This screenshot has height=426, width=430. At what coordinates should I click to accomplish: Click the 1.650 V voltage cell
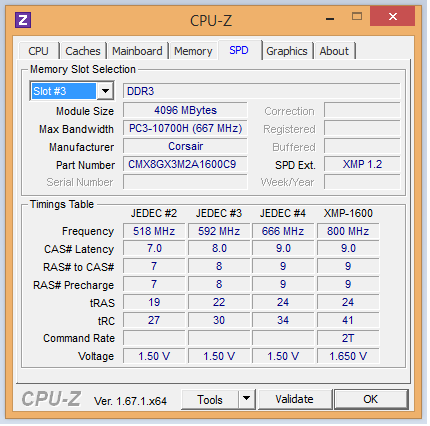coord(348,356)
